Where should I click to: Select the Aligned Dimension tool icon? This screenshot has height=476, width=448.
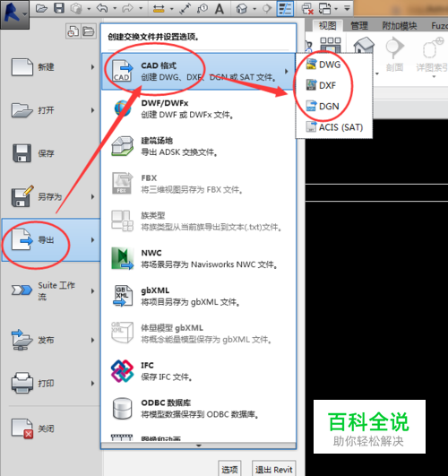click(159, 8)
